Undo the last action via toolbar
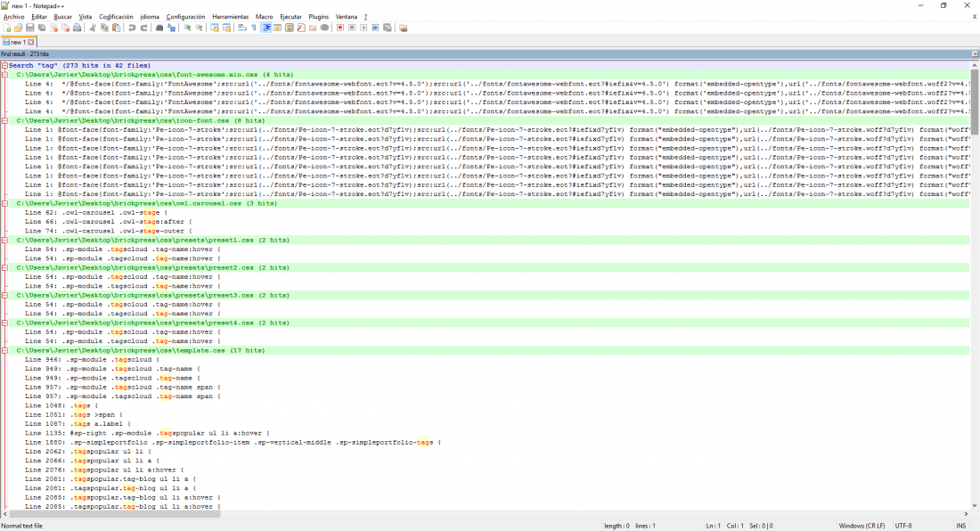Screen dimensions: 980x531 click(x=132, y=28)
